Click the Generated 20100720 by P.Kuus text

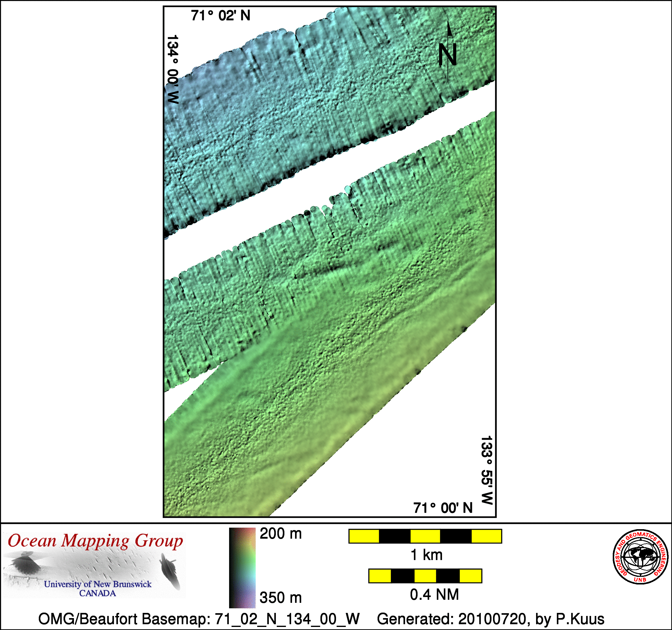[x=490, y=619]
